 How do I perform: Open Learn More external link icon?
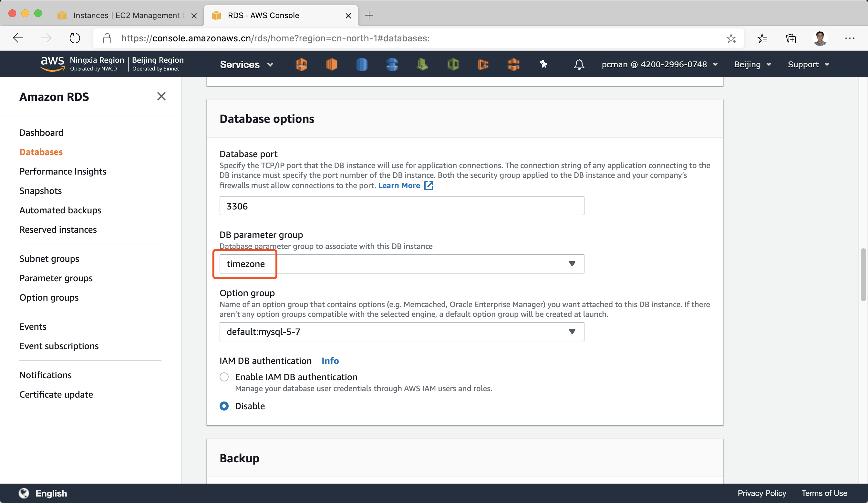pyautogui.click(x=429, y=186)
